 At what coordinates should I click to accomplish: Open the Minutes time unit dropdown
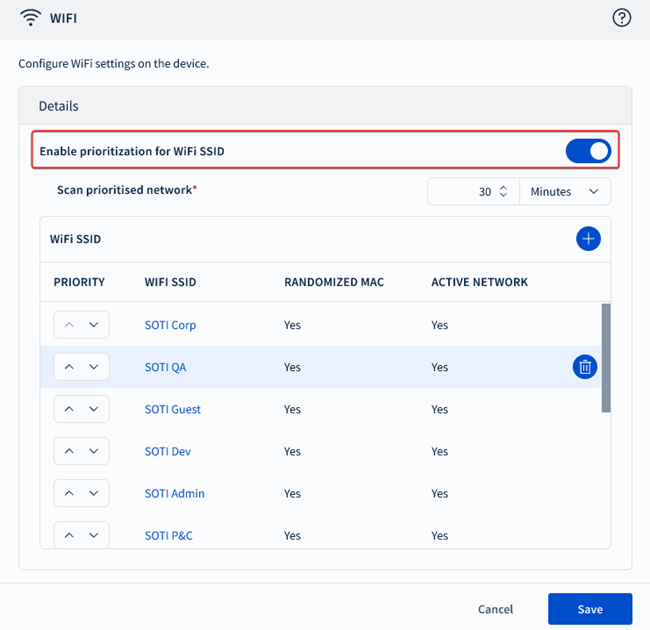[565, 191]
